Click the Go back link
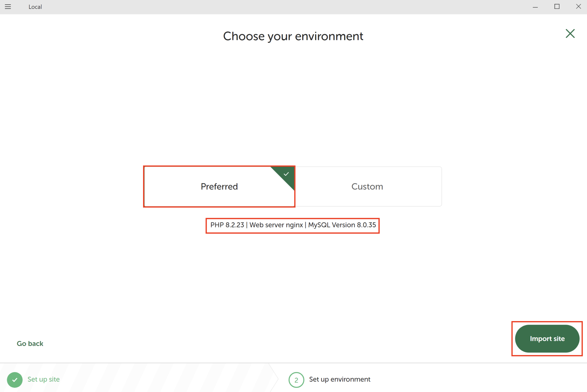Screen dimensions: 587x392 click(30, 343)
